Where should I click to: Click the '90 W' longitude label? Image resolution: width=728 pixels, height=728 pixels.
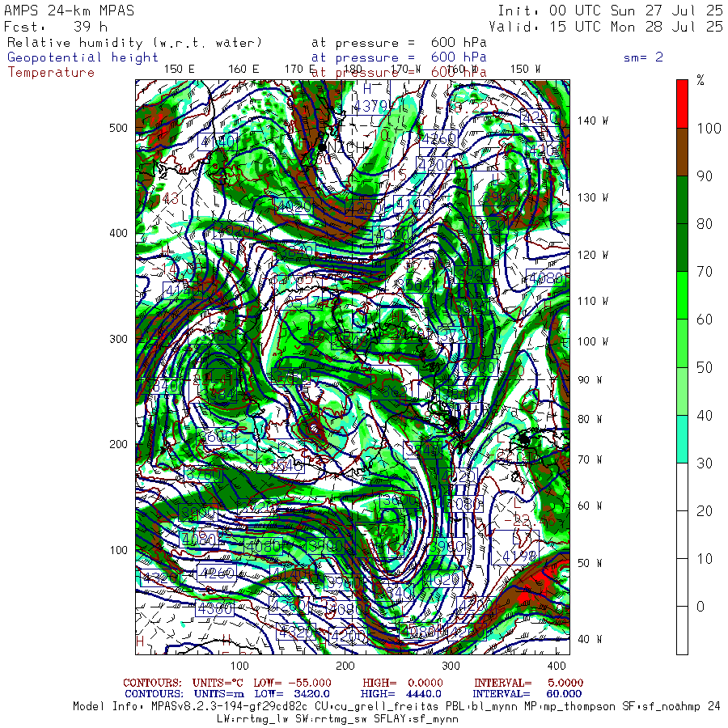click(x=590, y=380)
